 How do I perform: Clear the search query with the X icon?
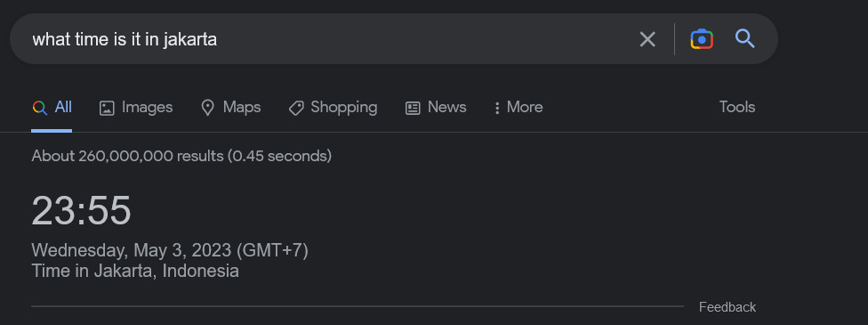click(647, 39)
